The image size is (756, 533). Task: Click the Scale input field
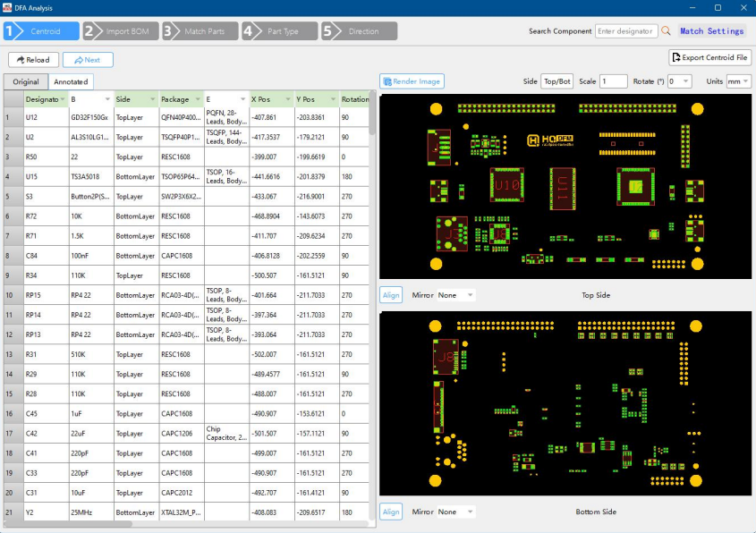(x=613, y=81)
